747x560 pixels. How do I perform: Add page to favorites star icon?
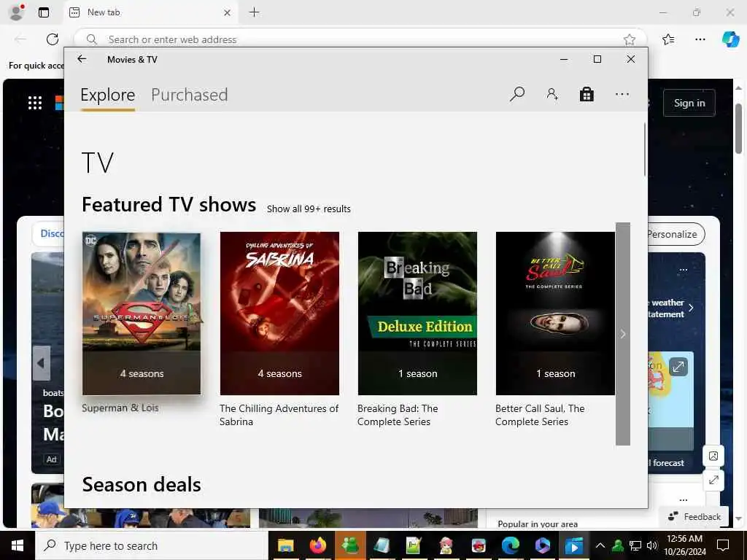(x=630, y=39)
